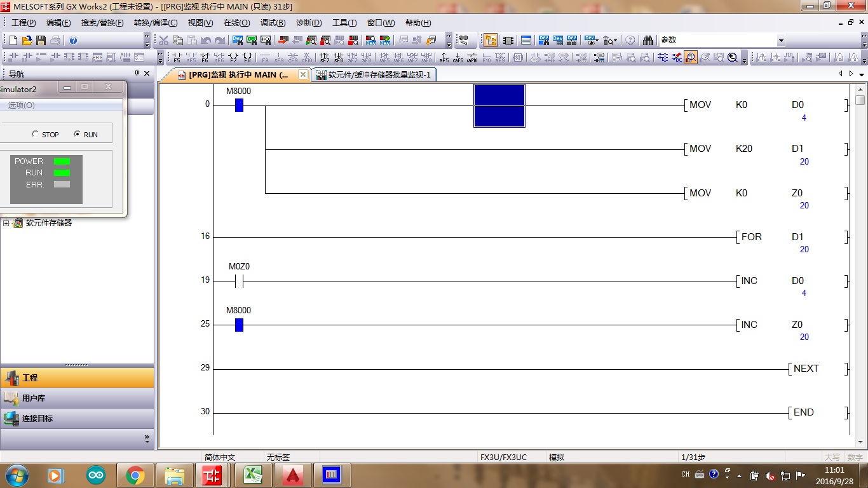This screenshot has height=488, width=868.
Task: Click the New Project icon
Action: [13, 41]
